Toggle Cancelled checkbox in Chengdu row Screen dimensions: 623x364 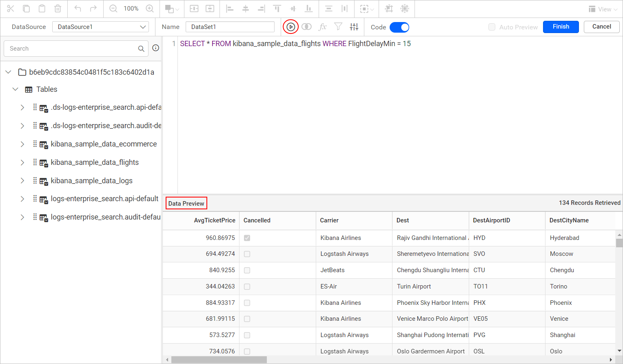click(x=247, y=270)
